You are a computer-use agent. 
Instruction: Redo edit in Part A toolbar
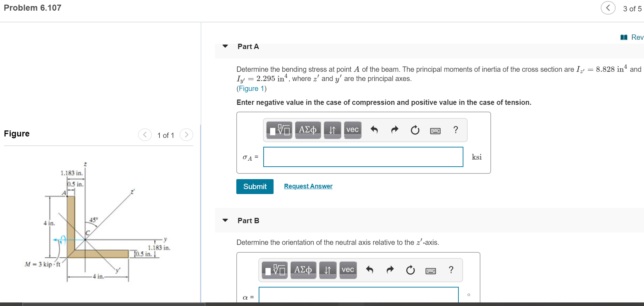pyautogui.click(x=395, y=130)
